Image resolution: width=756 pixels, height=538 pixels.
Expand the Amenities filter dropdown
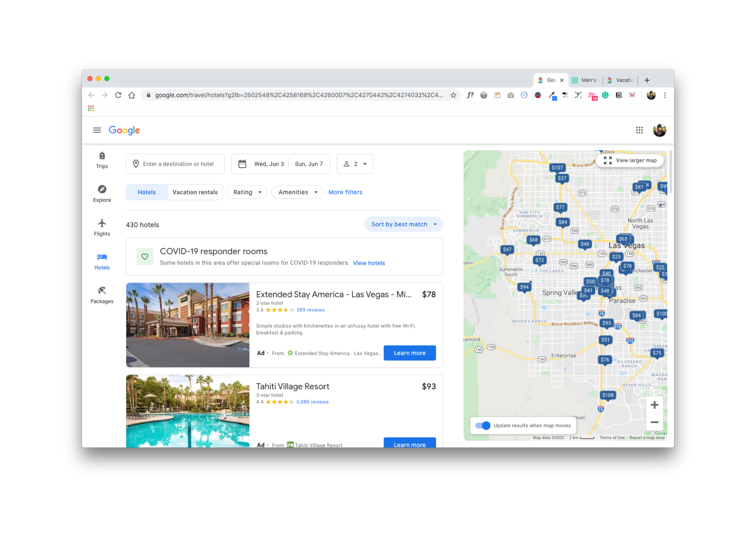coord(297,192)
